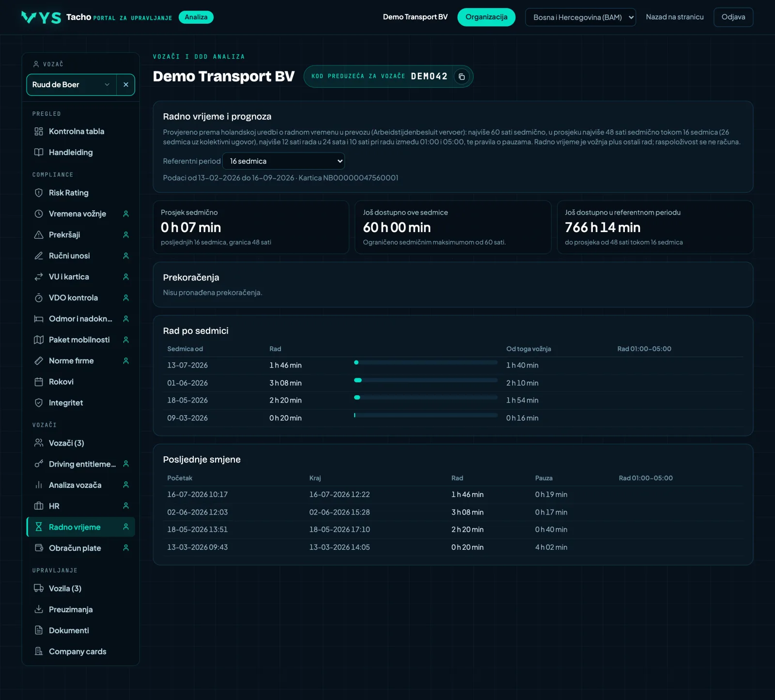Click the Odmor i nadoknada bed icon
Screen dimensions: 775x700
click(39, 319)
